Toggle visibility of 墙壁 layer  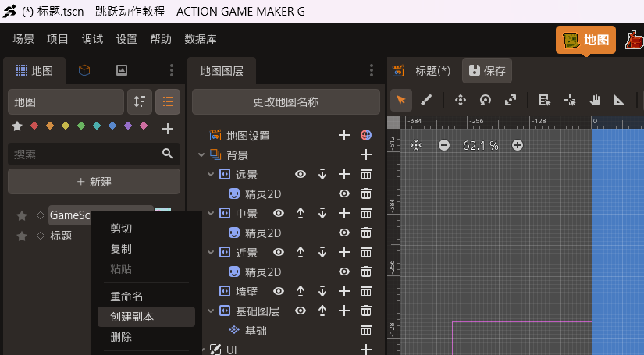coord(279,291)
